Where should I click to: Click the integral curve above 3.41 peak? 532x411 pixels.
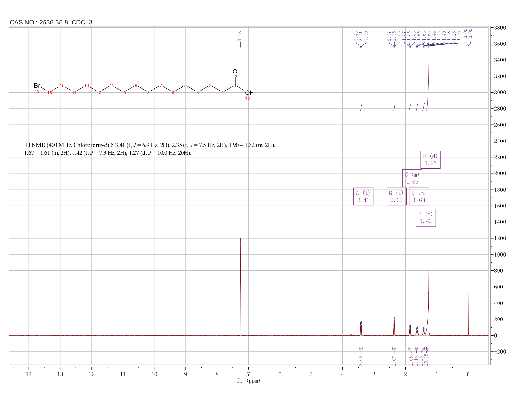[x=361, y=108]
